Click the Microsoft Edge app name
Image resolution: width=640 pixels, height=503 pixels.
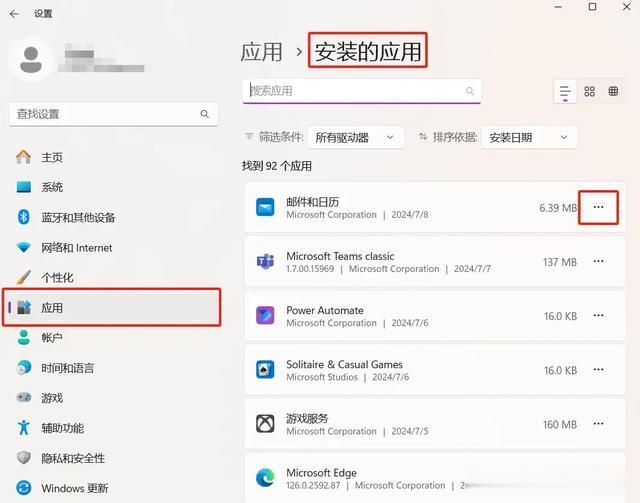(x=321, y=472)
